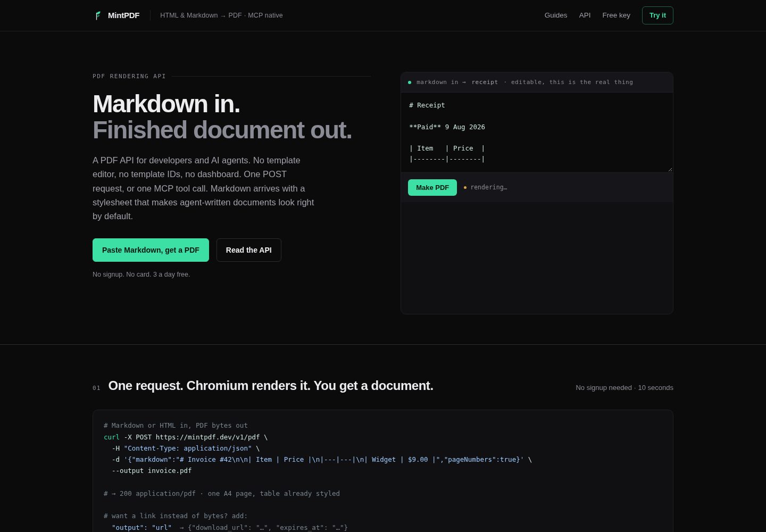Click the Content-Type header code line
766x532 pixels.
186,448
